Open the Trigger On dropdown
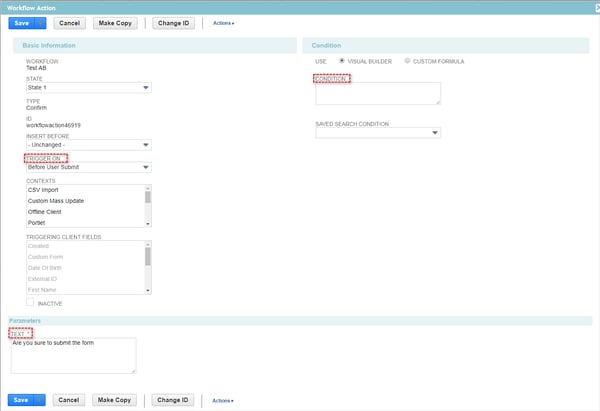 point(89,167)
